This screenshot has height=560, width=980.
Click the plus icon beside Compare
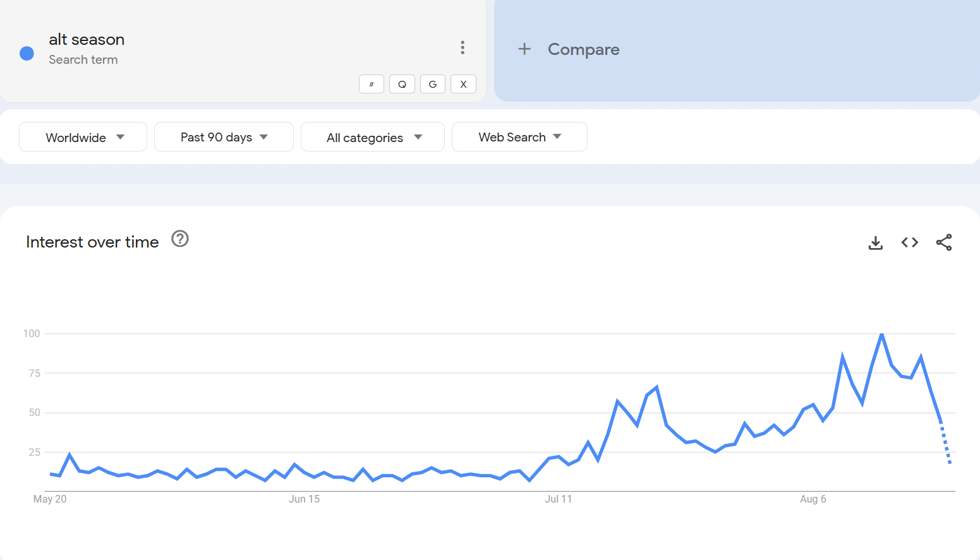coord(524,49)
